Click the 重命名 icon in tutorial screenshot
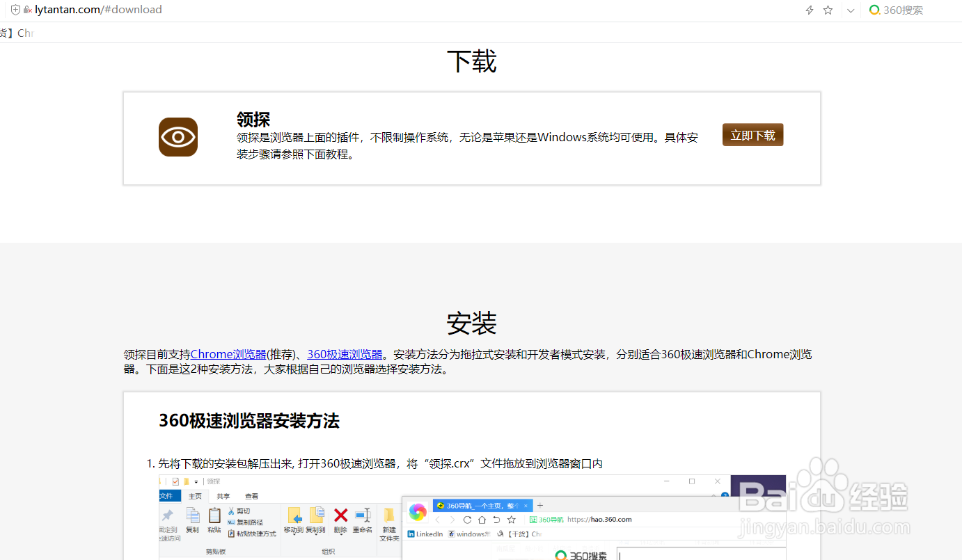 pos(363,515)
